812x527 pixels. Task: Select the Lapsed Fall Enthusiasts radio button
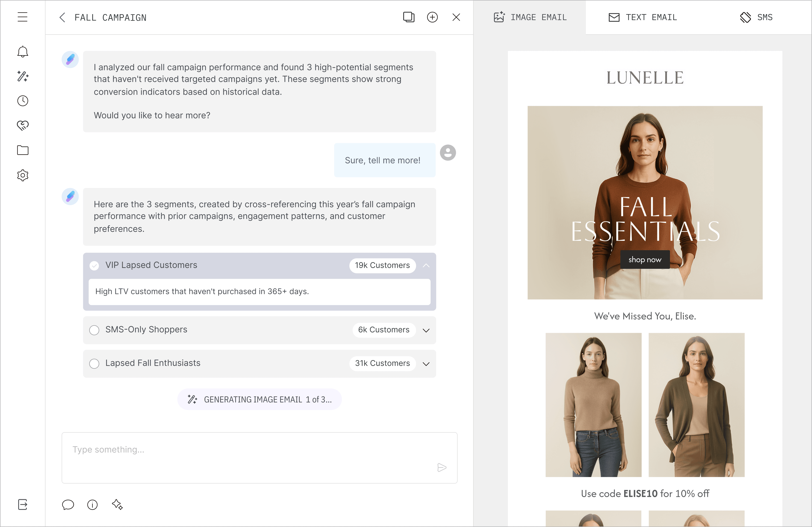pos(94,363)
